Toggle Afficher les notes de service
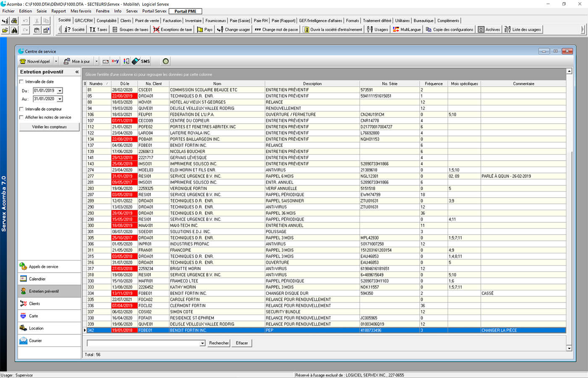 22,117
